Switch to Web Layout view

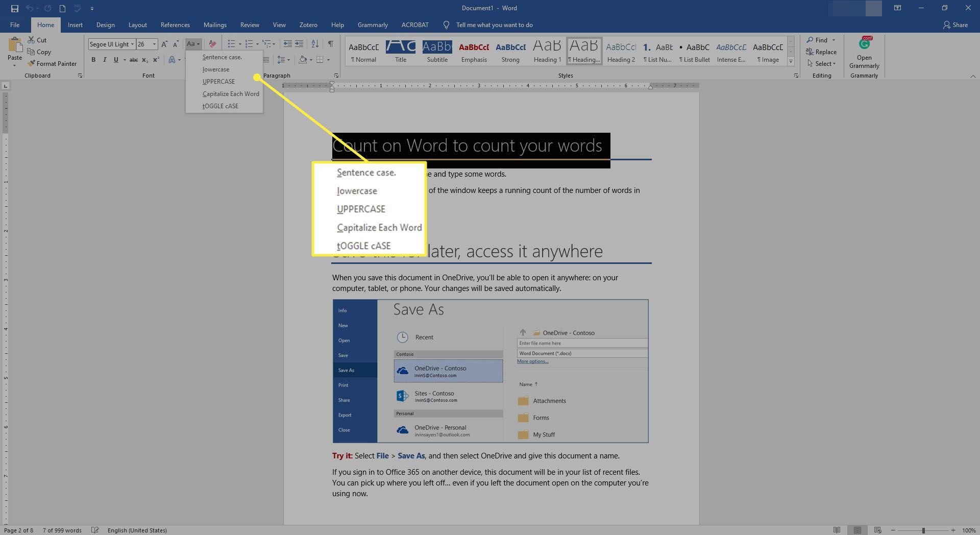877,530
